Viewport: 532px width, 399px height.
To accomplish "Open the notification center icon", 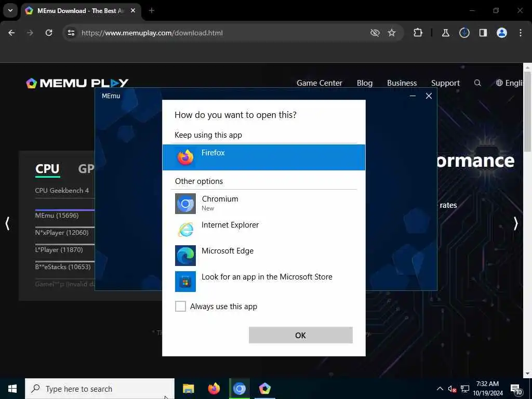I will (516, 389).
